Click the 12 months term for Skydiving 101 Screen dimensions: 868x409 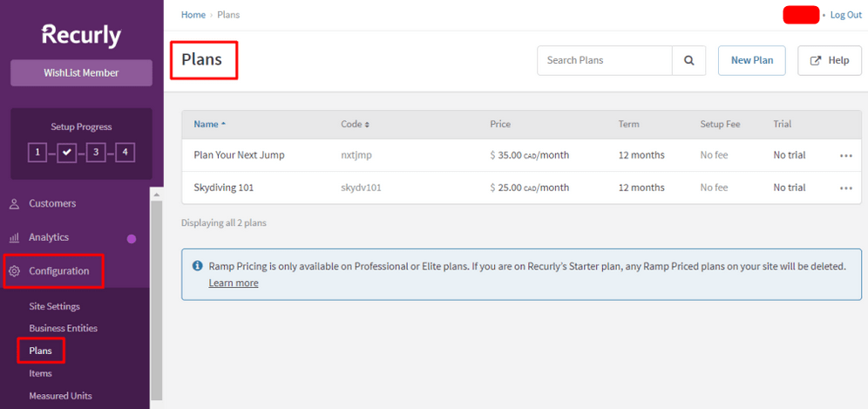(x=641, y=187)
